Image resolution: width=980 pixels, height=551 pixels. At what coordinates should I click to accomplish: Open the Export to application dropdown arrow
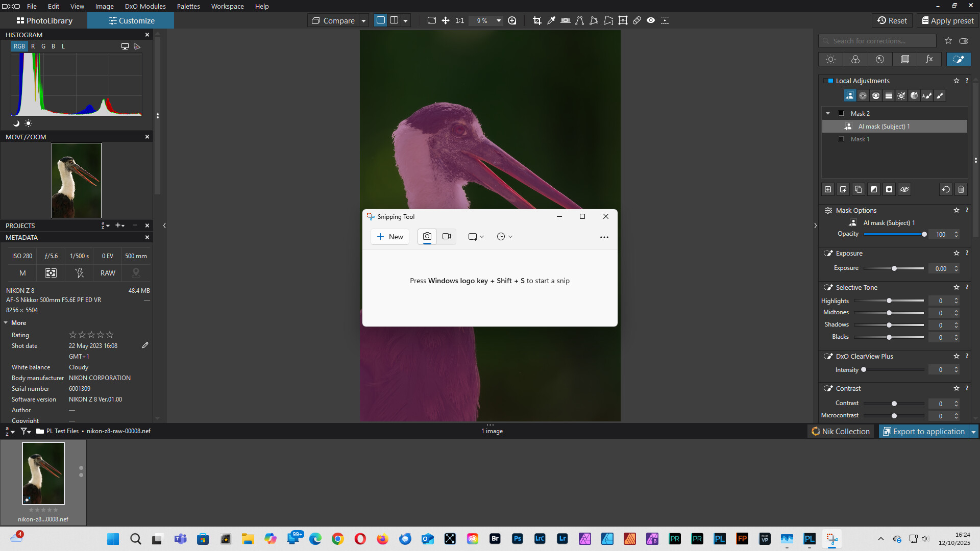[x=973, y=432]
